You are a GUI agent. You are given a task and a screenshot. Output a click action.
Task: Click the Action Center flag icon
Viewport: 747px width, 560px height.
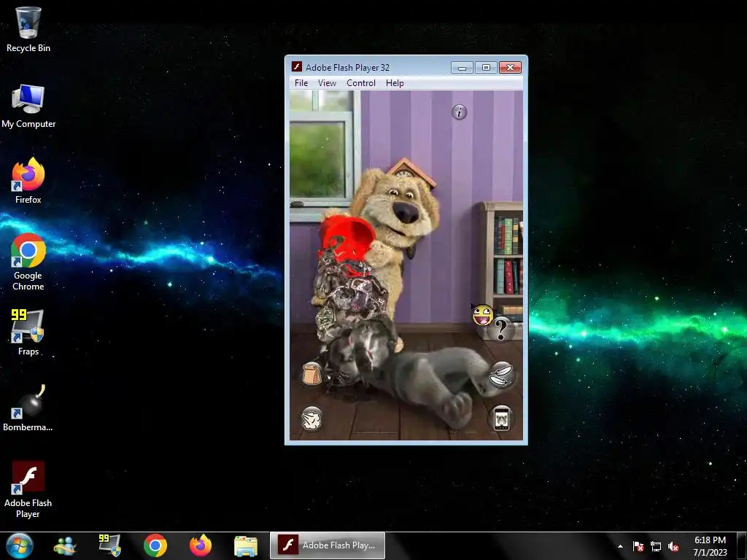pyautogui.click(x=638, y=546)
